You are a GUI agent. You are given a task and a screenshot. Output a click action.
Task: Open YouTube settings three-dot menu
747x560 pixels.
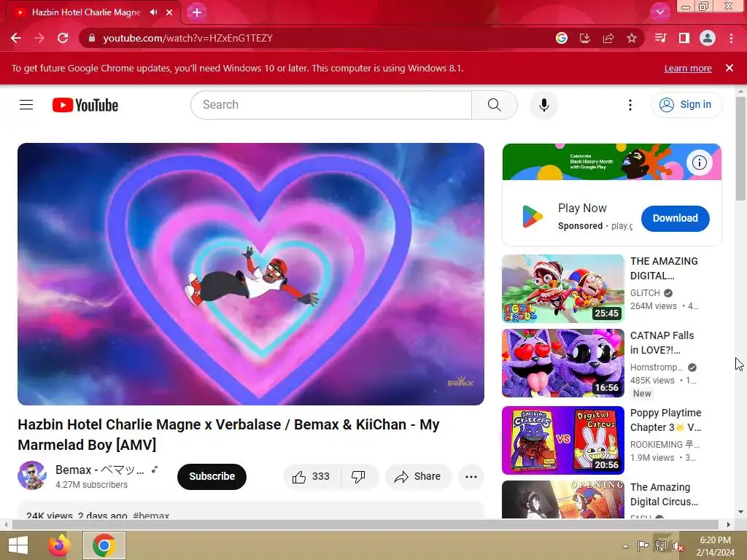(x=630, y=105)
